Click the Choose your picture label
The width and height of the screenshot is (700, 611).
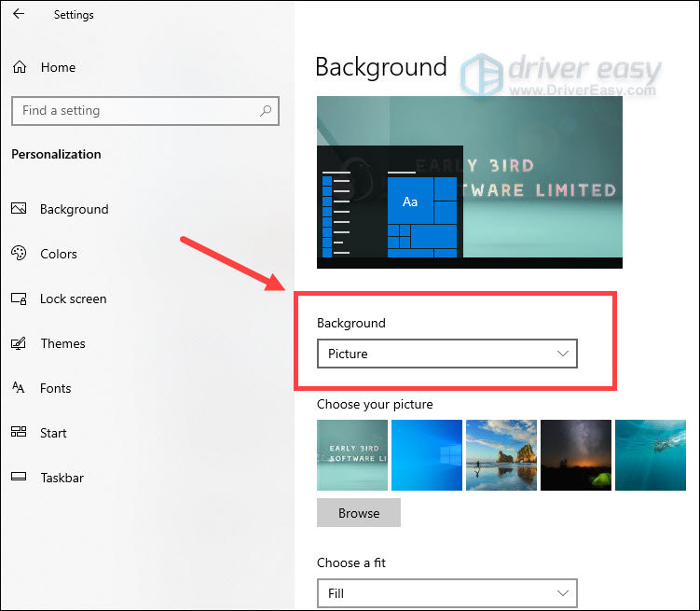coord(375,404)
